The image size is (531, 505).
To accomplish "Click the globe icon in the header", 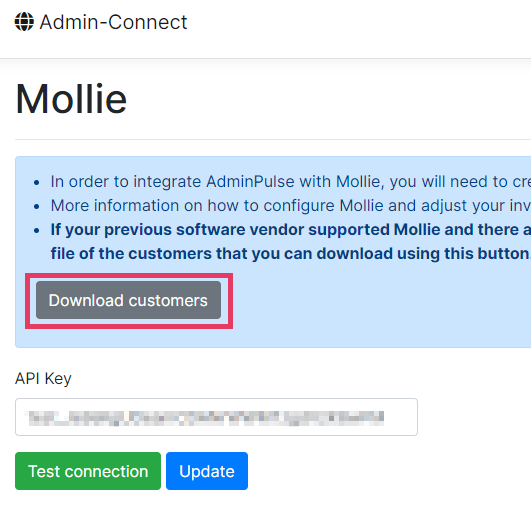I will (24, 22).
